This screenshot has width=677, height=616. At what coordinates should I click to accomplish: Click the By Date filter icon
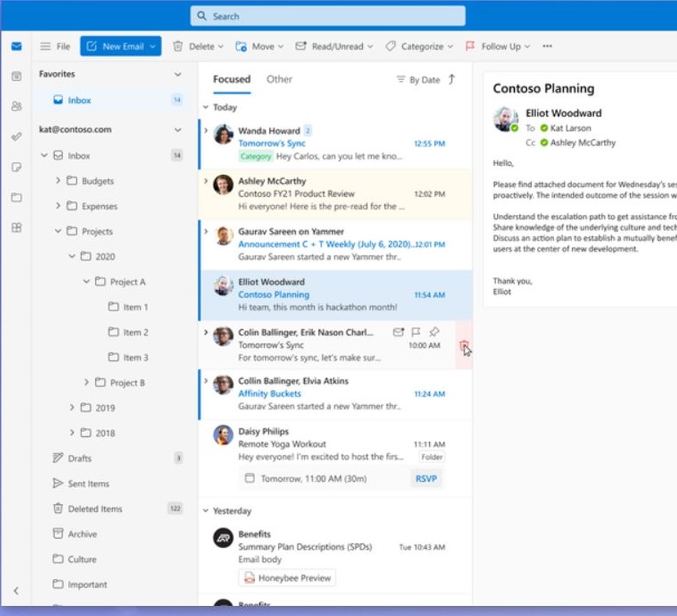[x=401, y=79]
